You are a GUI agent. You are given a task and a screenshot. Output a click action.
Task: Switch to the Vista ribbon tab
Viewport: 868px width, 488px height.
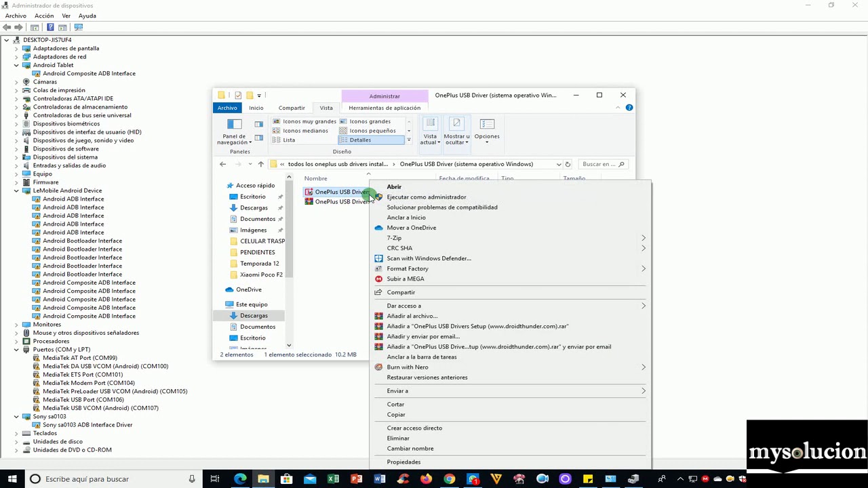pos(326,108)
